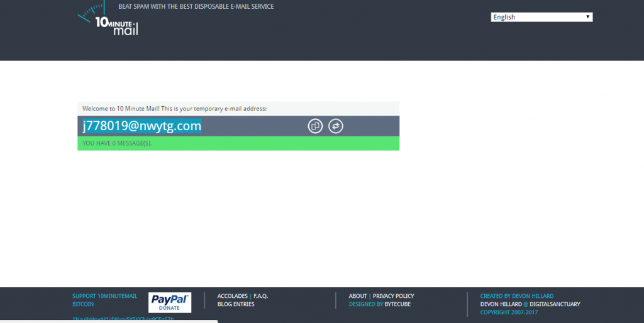Screen dimensions: 644x323
Task: Click the 'You have 0 message(s)' bar
Action: 238,143
